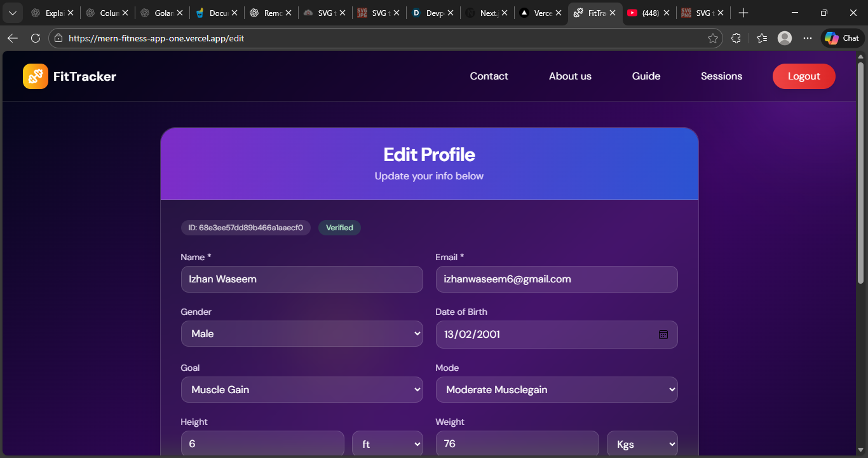Click the FitTracker brand name
Image resolution: width=868 pixels, height=458 pixels.
coord(85,76)
